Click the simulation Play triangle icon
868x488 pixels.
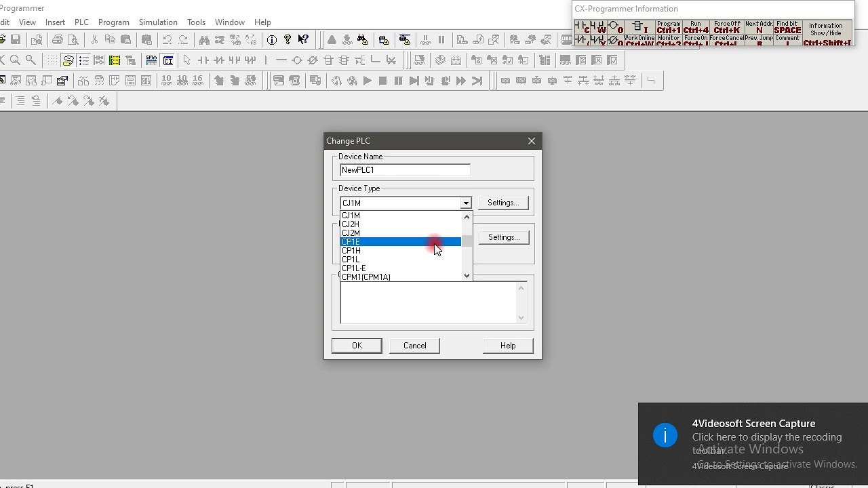pos(368,81)
